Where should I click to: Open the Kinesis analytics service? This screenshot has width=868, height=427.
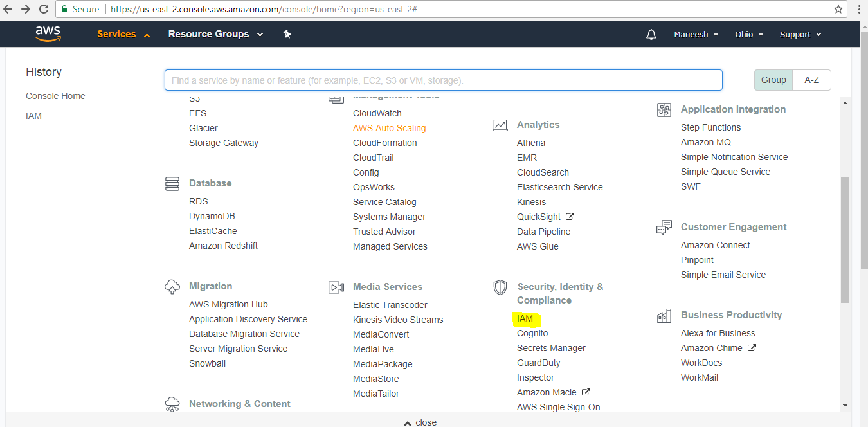coord(531,202)
